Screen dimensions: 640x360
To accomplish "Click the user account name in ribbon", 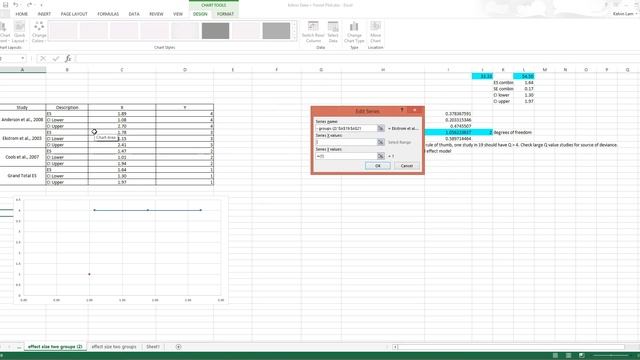I will coord(624,14).
